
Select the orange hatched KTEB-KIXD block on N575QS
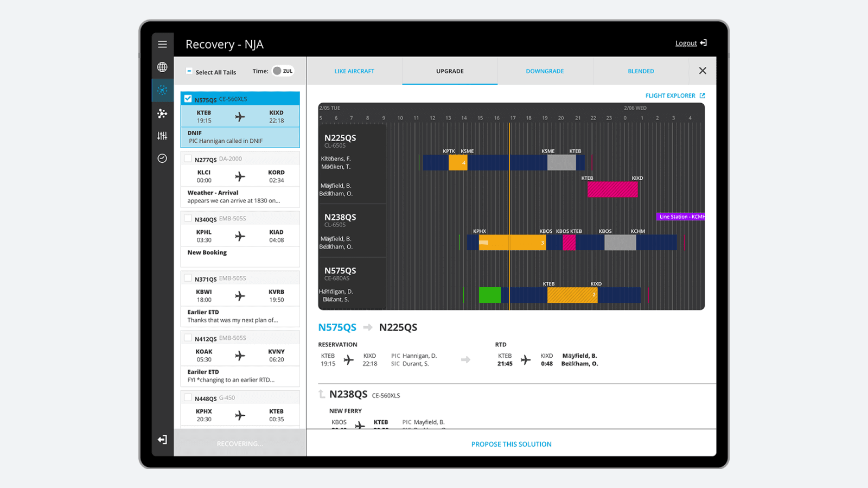click(x=572, y=295)
